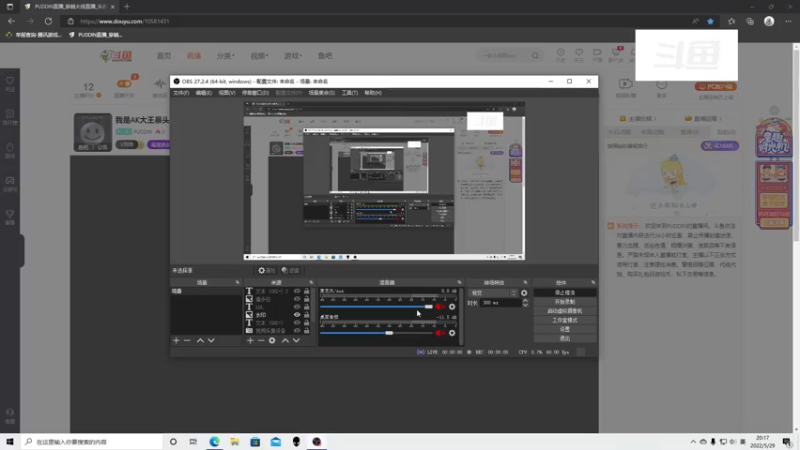Expand the 游戏 dropdown in Douyu navigation

coord(293,56)
